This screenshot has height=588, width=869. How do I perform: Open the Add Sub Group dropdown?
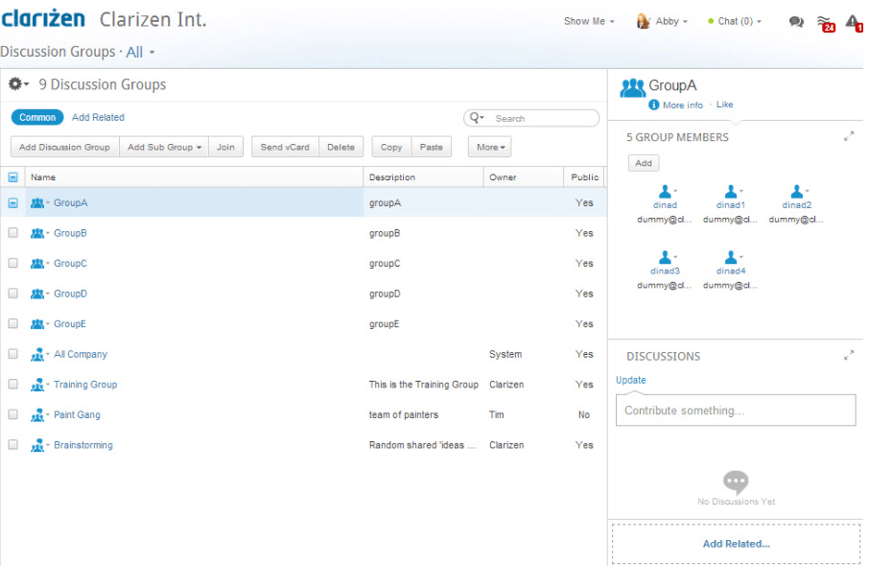[x=165, y=148]
